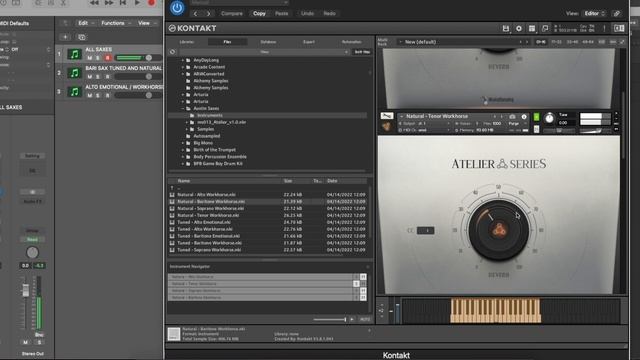The height and width of the screenshot is (360, 640).
Task: Select Natural - Alto Workhorse.nki file
Action: click(206, 195)
